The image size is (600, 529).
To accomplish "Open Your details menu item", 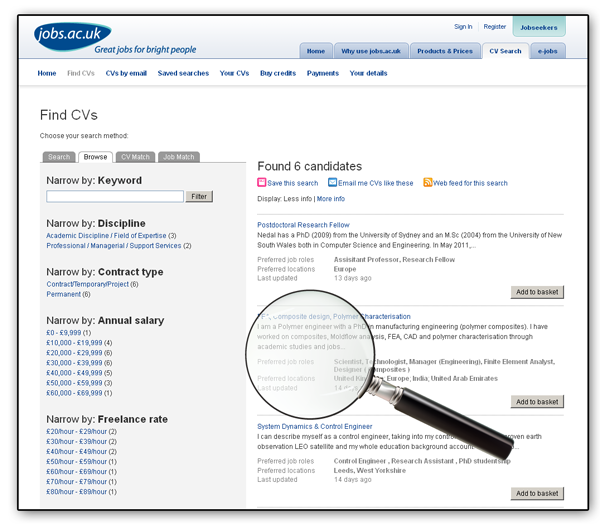I will pos(368,73).
